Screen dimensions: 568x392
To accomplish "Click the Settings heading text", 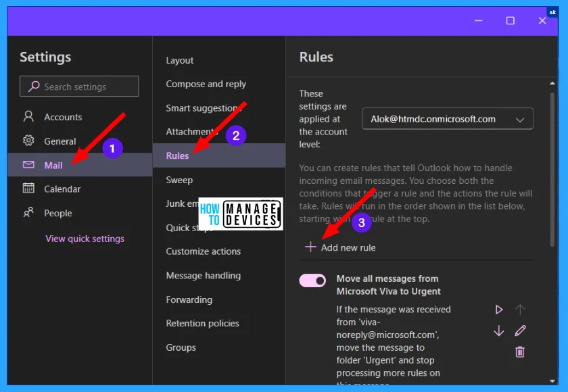I will coord(45,57).
